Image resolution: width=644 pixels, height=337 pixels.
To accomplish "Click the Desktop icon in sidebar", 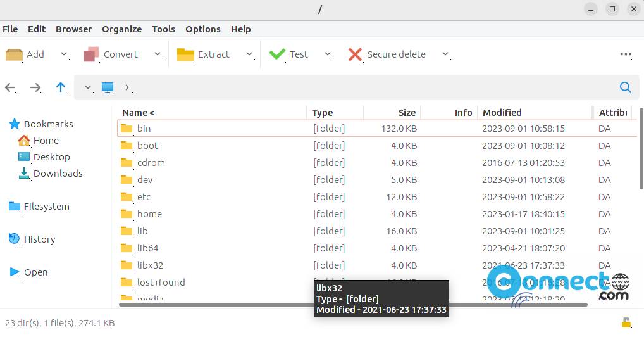I will (24, 156).
